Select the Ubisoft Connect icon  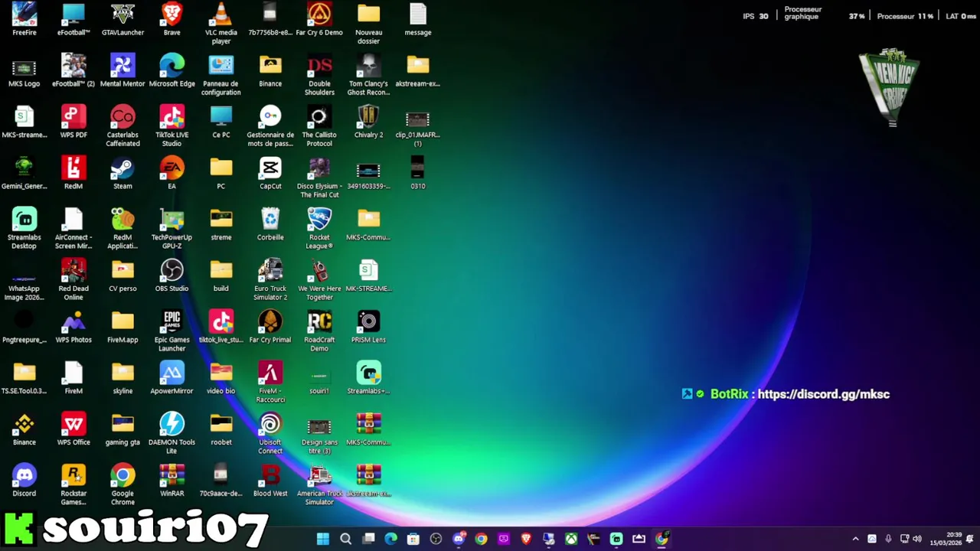pyautogui.click(x=270, y=434)
